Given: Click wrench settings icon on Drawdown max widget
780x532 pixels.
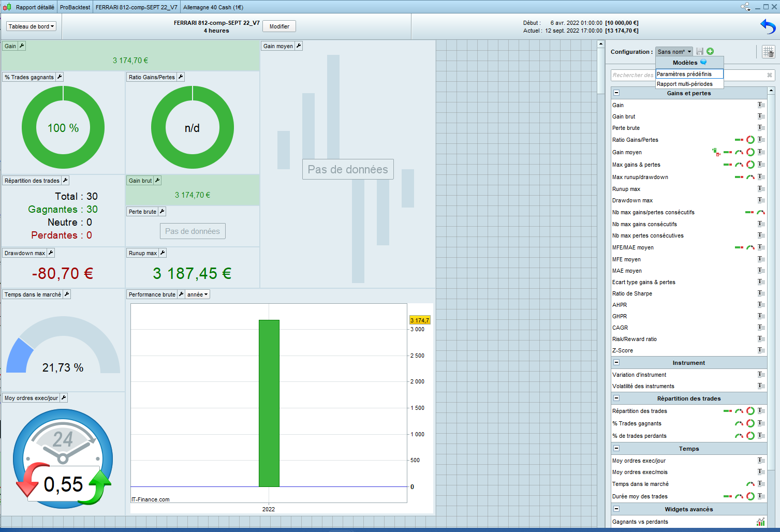Looking at the screenshot, I should click(51, 253).
